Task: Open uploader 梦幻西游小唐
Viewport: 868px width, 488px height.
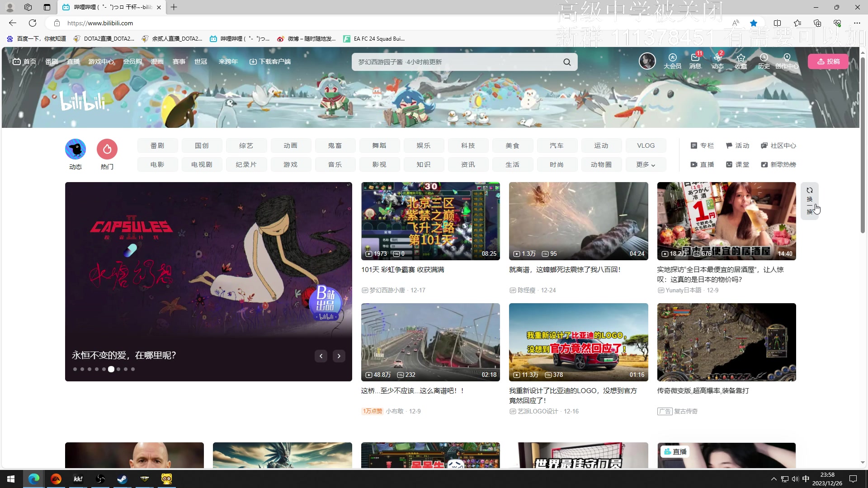Action: (387, 290)
